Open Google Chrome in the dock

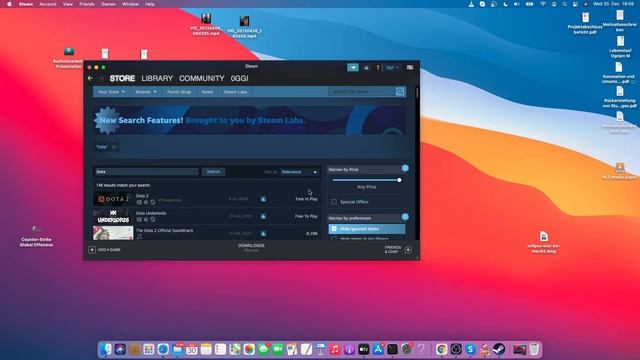tap(441, 349)
